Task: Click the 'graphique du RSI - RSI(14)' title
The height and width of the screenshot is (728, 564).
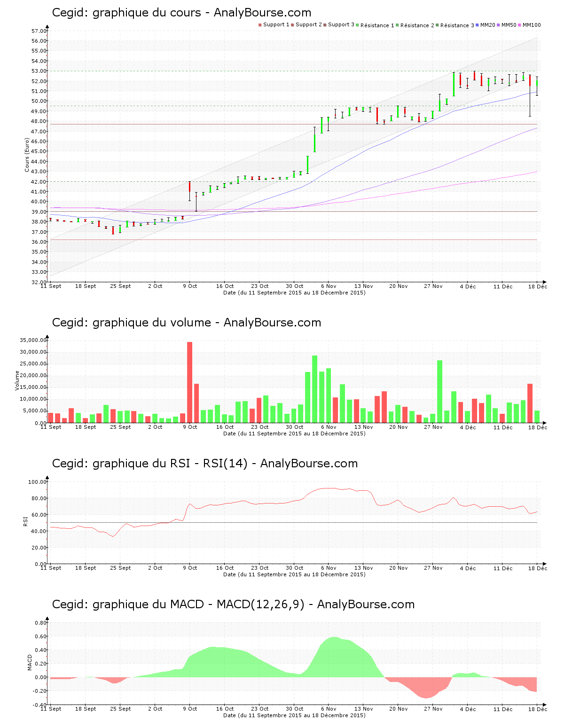Action: tap(205, 464)
